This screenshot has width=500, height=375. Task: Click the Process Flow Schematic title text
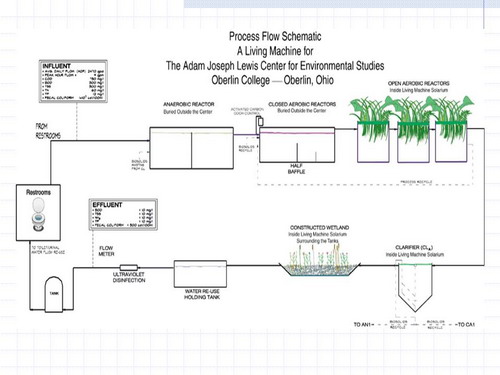coord(275,36)
